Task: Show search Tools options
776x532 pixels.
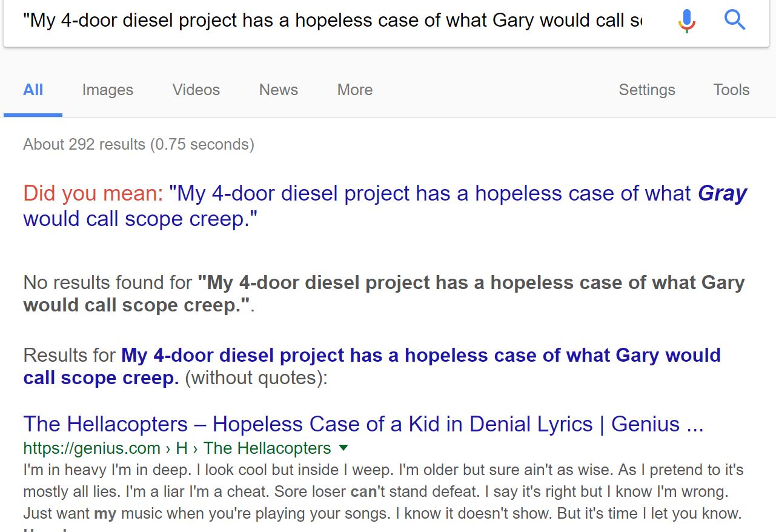Action: tap(731, 90)
